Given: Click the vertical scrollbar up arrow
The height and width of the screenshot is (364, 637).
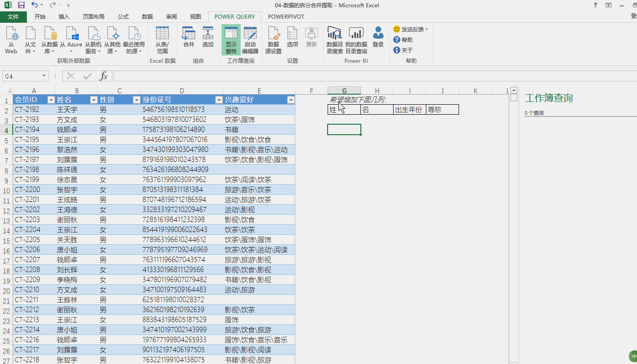Looking at the screenshot, I should coord(514,90).
